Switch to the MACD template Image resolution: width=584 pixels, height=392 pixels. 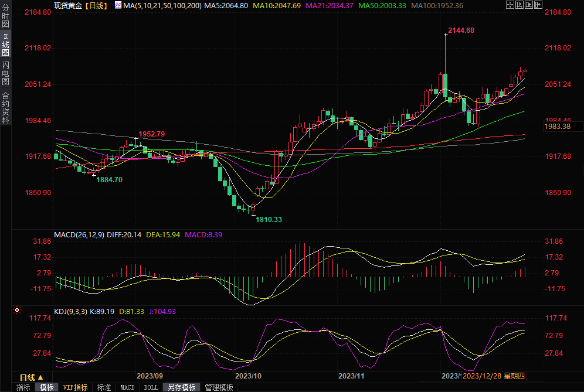point(127,387)
